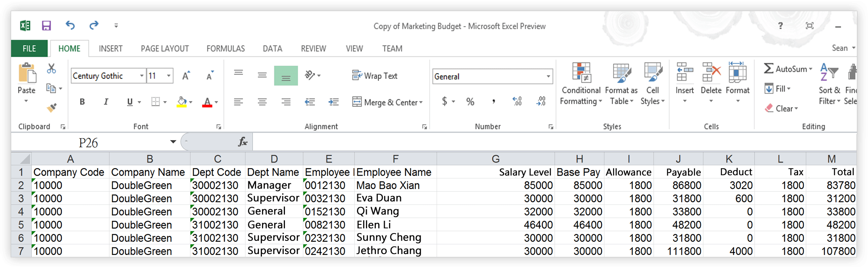Open Conditional Formatting

click(581, 84)
